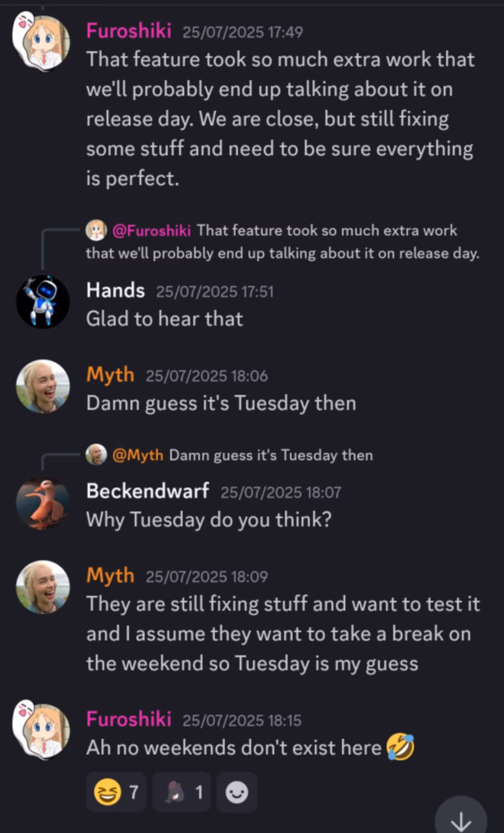This screenshot has width=504, height=833.
Task: Toggle the laughing emoji reaction with 7
Action: pyautogui.click(x=116, y=793)
